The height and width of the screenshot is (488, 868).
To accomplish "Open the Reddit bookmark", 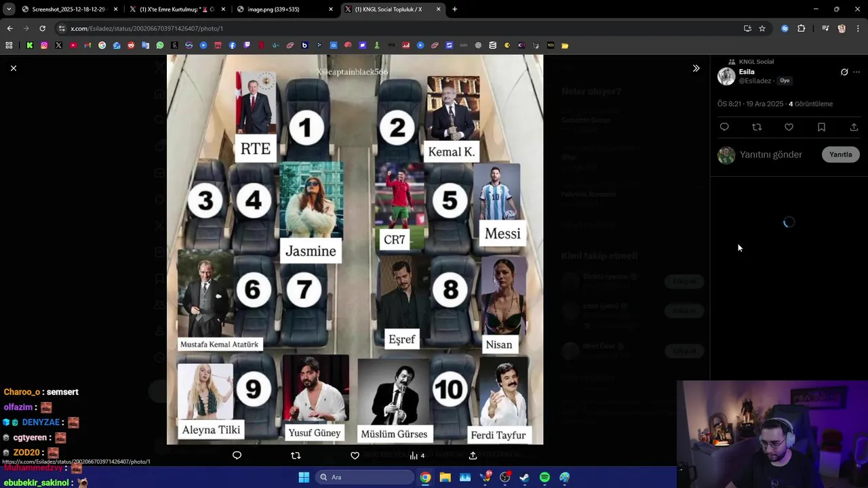I will 131,45.
